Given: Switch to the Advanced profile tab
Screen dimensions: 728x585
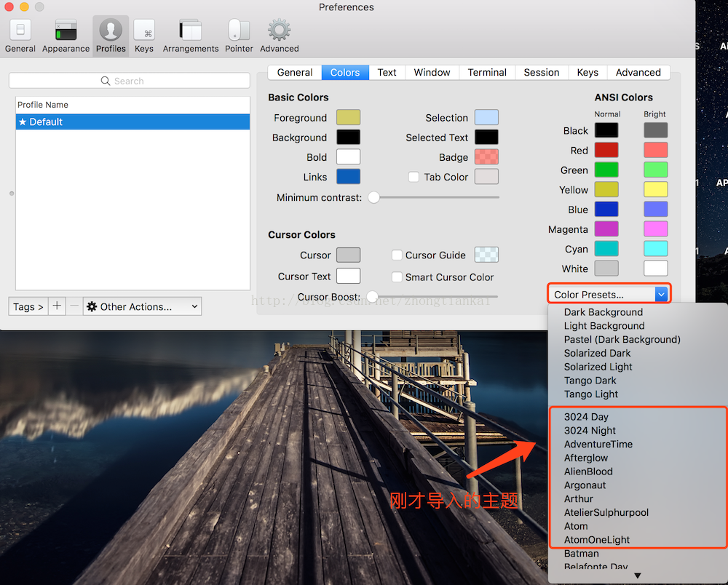Looking at the screenshot, I should (x=638, y=72).
